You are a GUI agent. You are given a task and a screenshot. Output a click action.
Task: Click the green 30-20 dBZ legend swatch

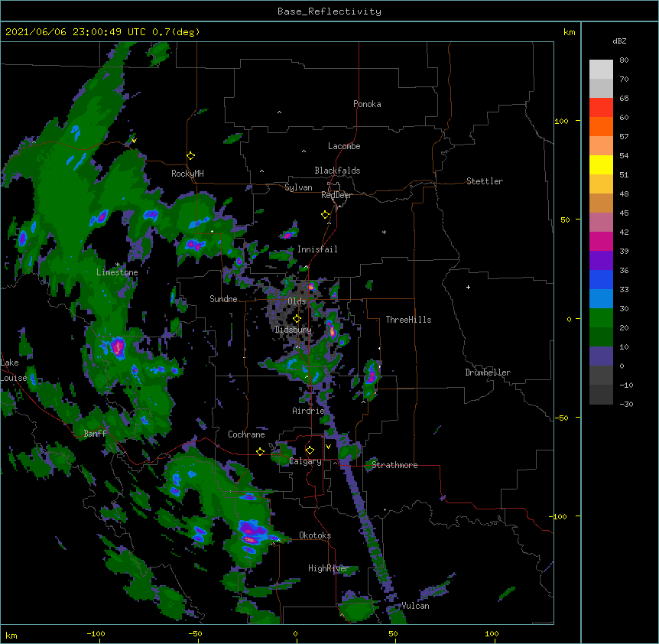tap(601, 318)
